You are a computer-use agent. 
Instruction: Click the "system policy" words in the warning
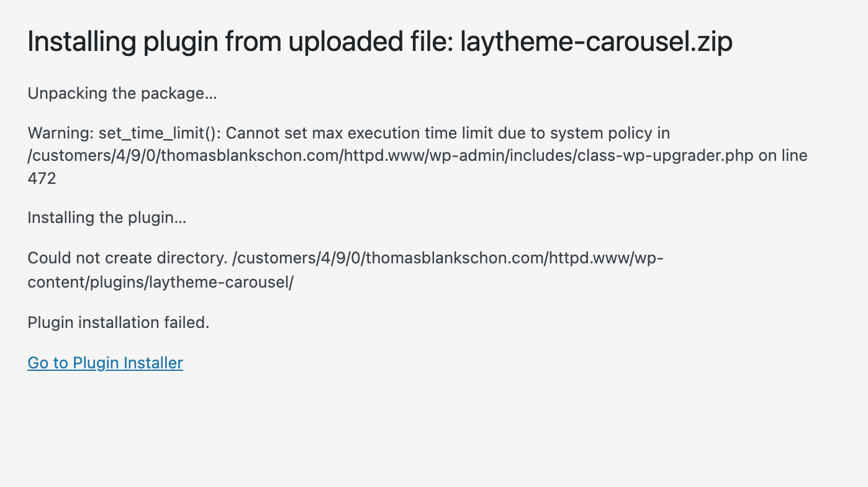tap(603, 133)
